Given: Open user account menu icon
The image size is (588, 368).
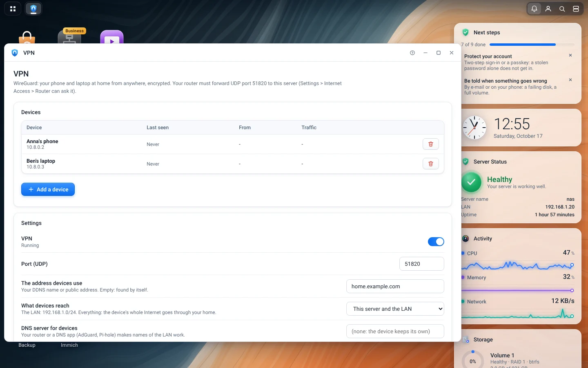Looking at the screenshot, I should click(x=548, y=9).
